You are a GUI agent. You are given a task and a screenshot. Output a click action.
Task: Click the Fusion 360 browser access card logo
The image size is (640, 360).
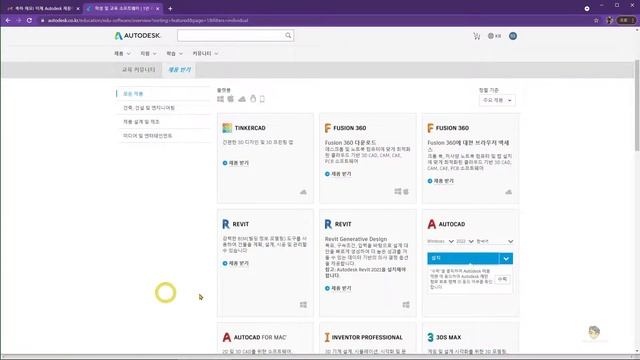tap(430, 128)
